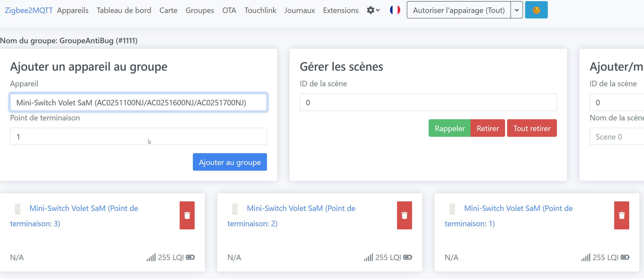Click Autoriser l'appairage (Tout) button
644x279 pixels.
tap(459, 10)
